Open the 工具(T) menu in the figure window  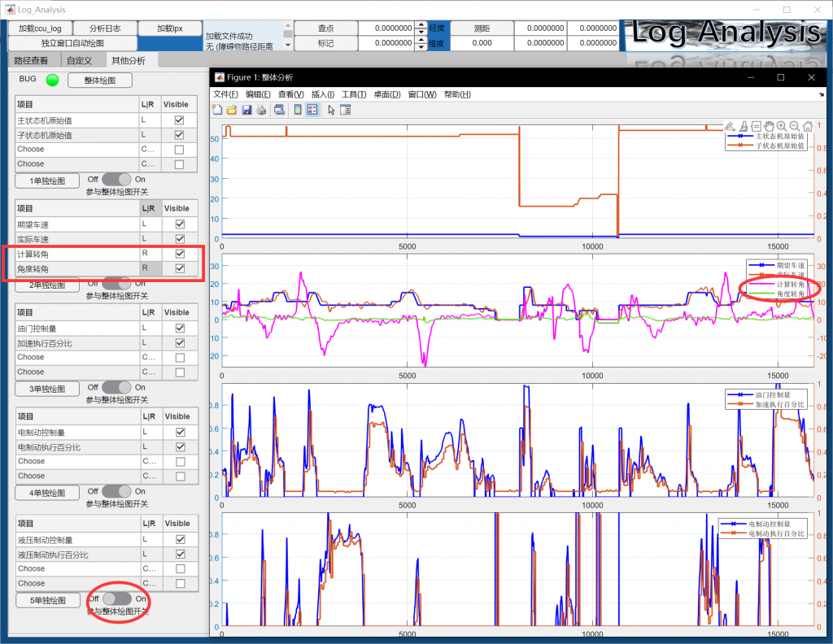click(x=354, y=94)
